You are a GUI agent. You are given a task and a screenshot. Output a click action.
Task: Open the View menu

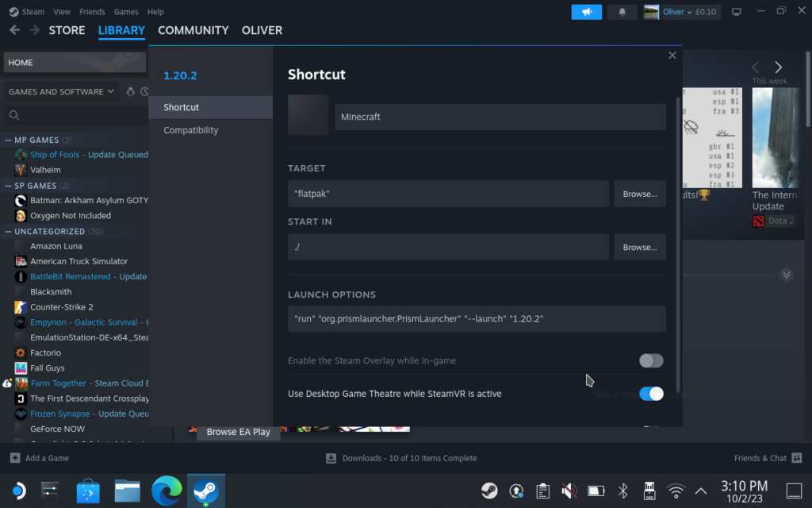pyautogui.click(x=62, y=11)
